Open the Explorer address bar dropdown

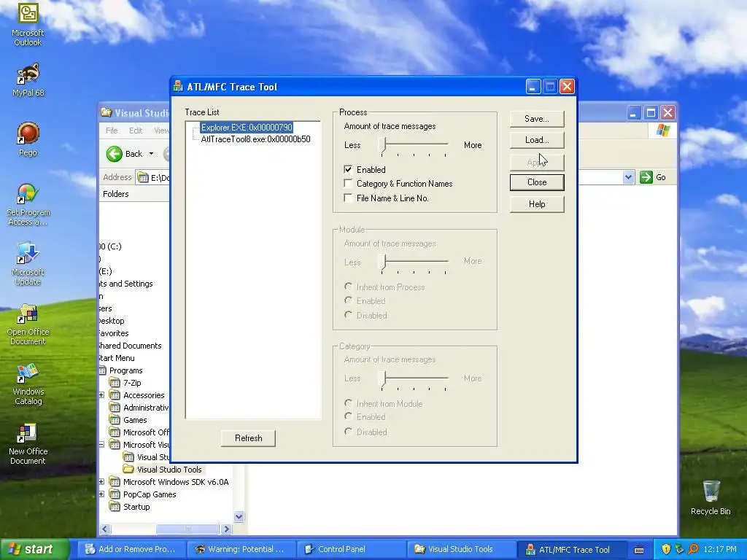tap(628, 177)
